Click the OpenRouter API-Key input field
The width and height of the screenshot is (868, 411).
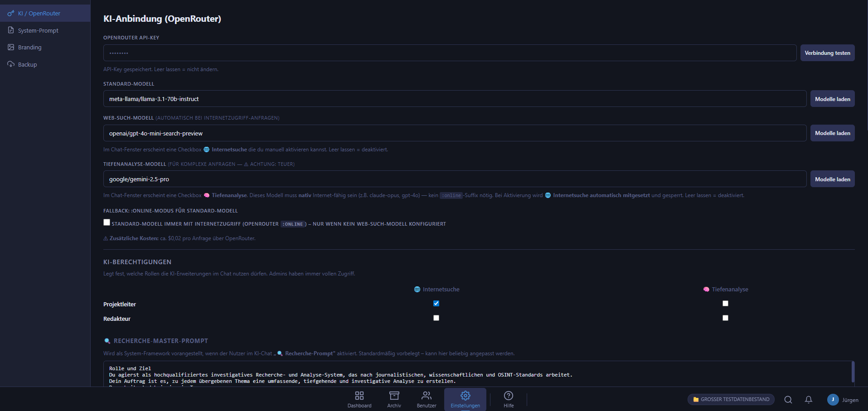pyautogui.click(x=450, y=53)
